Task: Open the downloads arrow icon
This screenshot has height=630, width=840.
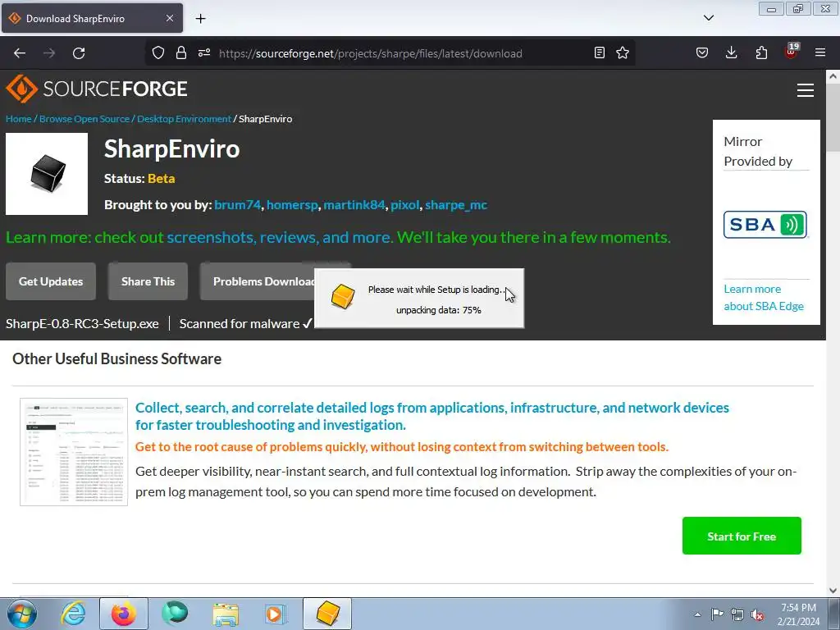Action: [x=731, y=53]
